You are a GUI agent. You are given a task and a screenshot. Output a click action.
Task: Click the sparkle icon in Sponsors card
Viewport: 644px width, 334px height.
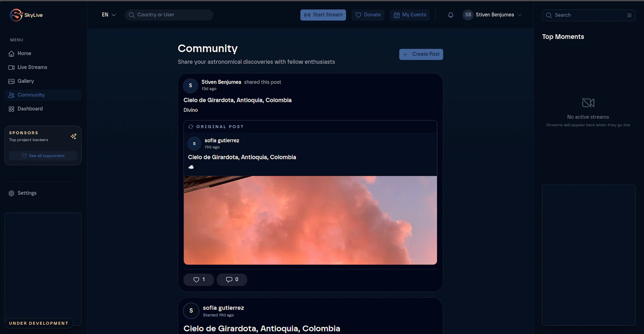pos(74,136)
